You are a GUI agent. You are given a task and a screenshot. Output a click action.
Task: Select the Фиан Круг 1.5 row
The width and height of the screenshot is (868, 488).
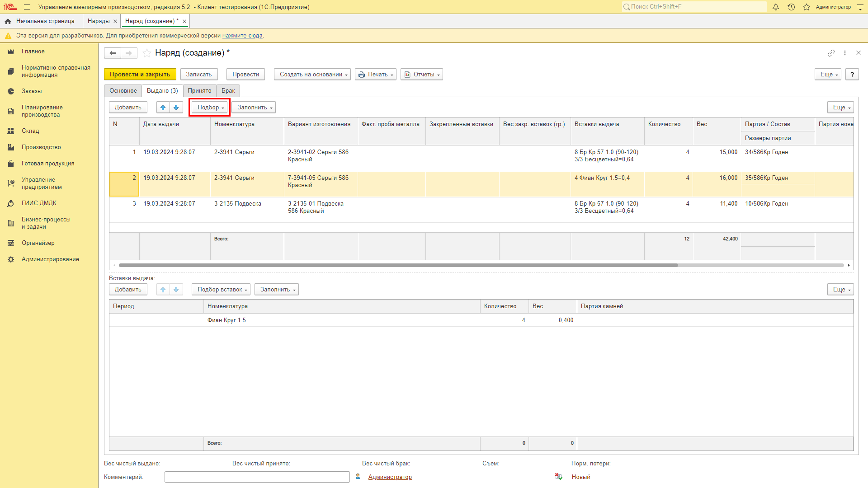[481, 320]
